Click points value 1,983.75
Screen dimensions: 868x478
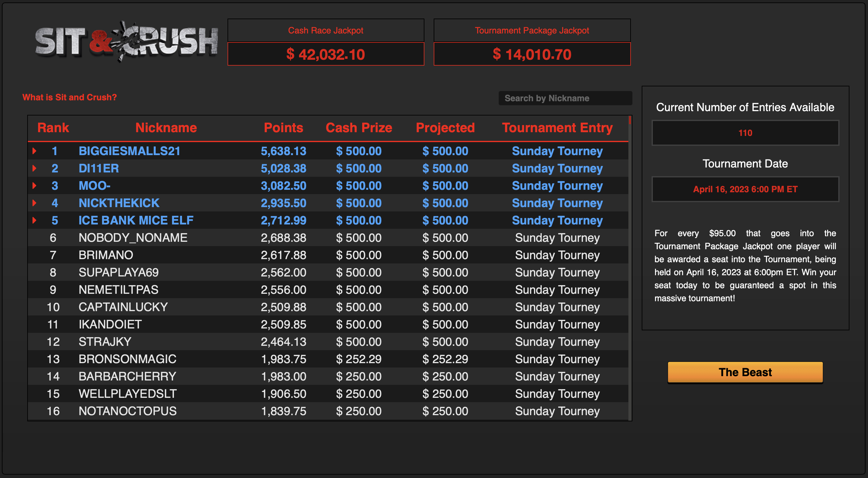coord(283,359)
